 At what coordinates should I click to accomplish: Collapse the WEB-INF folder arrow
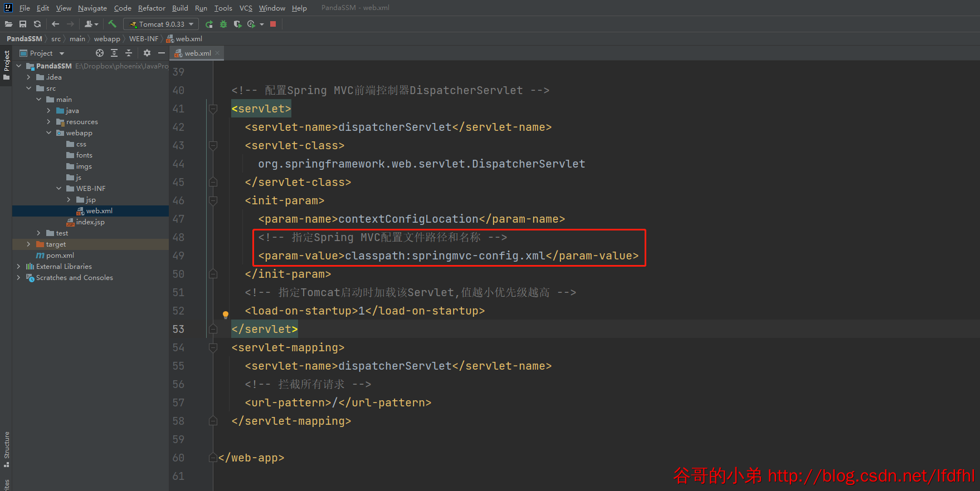pyautogui.click(x=59, y=189)
